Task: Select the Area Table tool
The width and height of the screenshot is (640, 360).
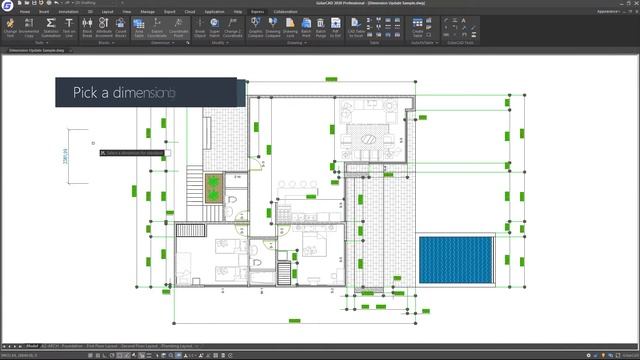Action: coord(139,28)
